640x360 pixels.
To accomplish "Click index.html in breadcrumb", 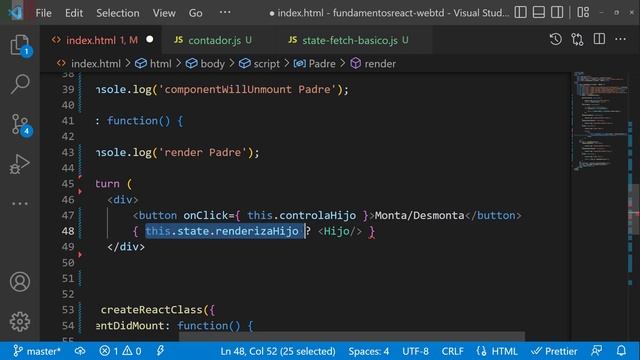I will [x=96, y=64].
